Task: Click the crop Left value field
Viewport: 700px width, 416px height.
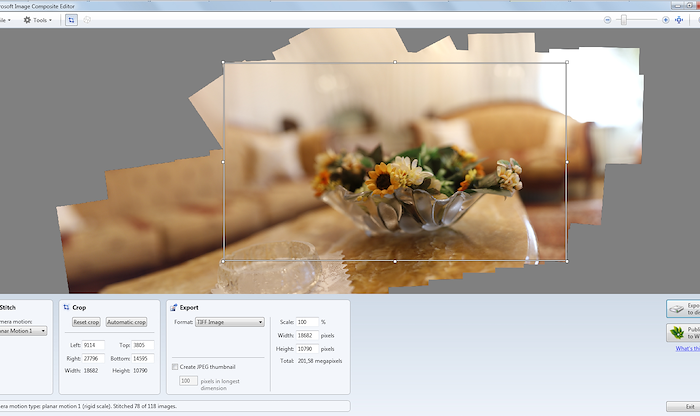Action: (93, 345)
